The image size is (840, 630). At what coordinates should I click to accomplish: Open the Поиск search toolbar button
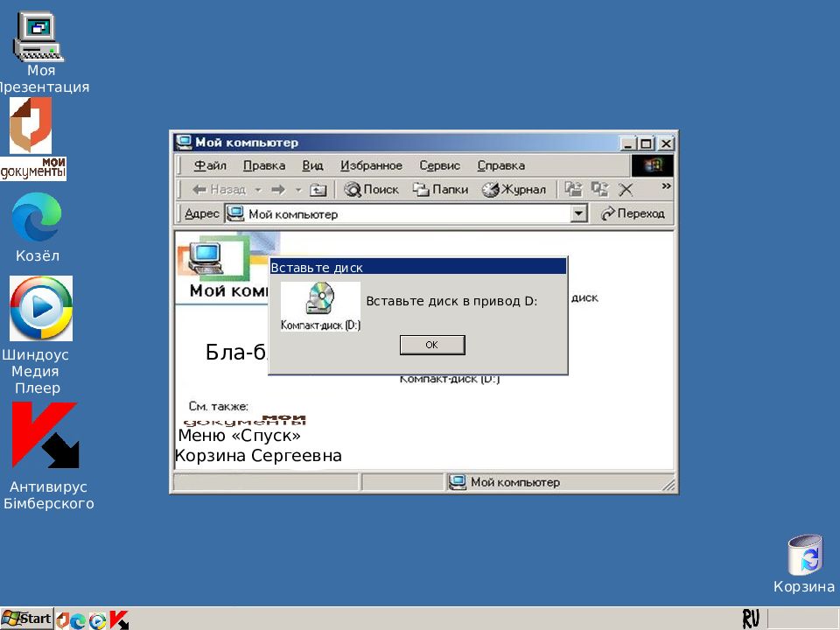pyautogui.click(x=371, y=190)
